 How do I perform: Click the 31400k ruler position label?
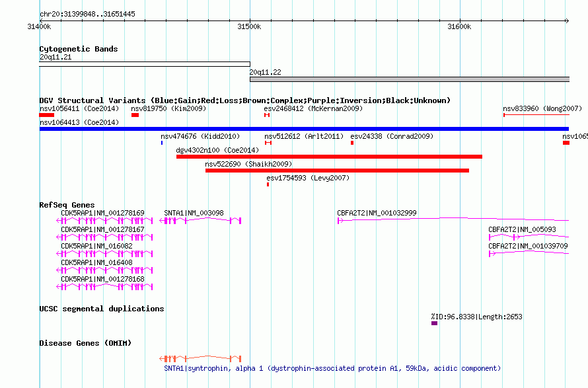(x=40, y=26)
